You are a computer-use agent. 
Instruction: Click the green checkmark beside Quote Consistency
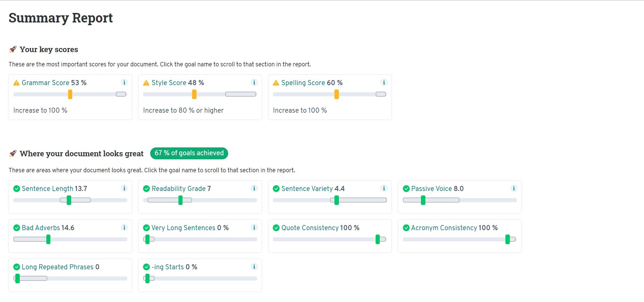point(276,228)
